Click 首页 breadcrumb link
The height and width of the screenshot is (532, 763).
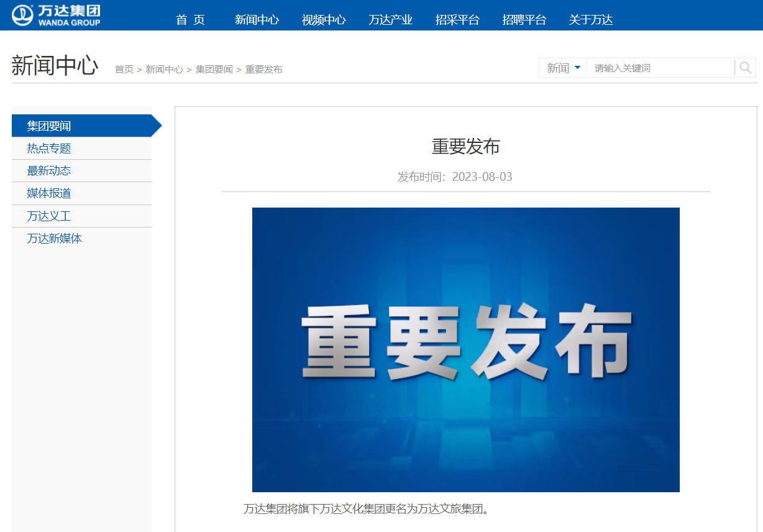pos(124,70)
